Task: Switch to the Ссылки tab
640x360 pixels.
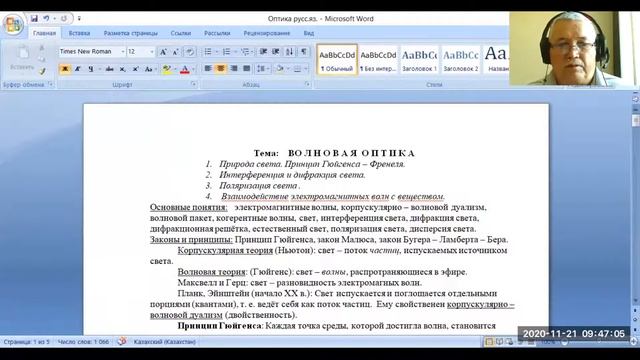Action: (181, 33)
